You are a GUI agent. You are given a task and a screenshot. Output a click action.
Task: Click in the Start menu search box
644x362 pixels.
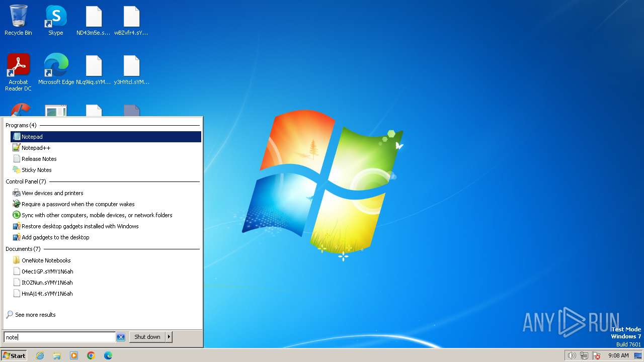(59, 337)
